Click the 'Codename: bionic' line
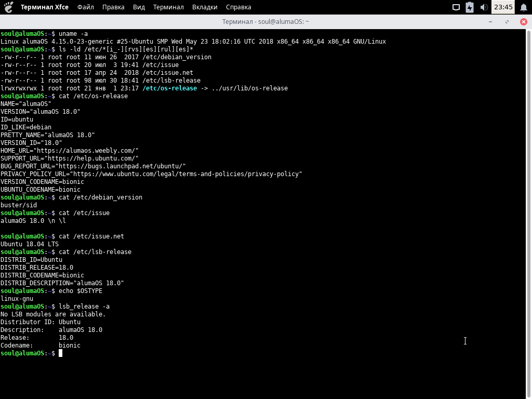532x399 pixels. [41, 345]
